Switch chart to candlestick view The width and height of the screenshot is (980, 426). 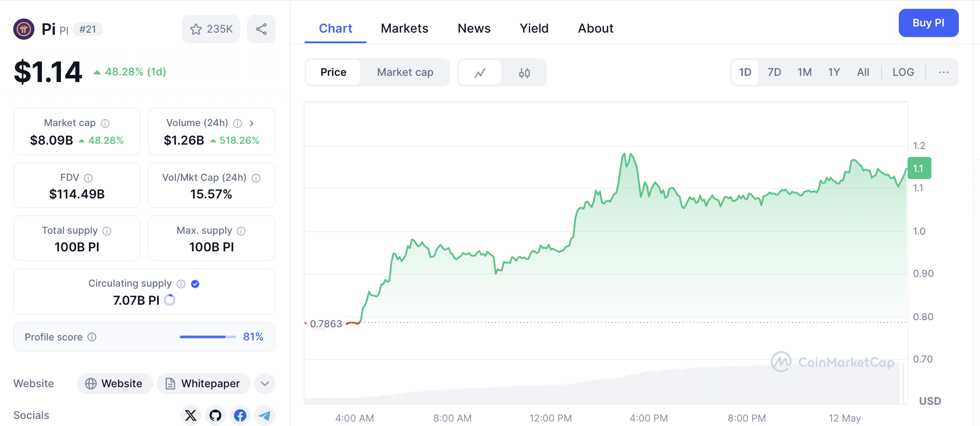tap(524, 72)
